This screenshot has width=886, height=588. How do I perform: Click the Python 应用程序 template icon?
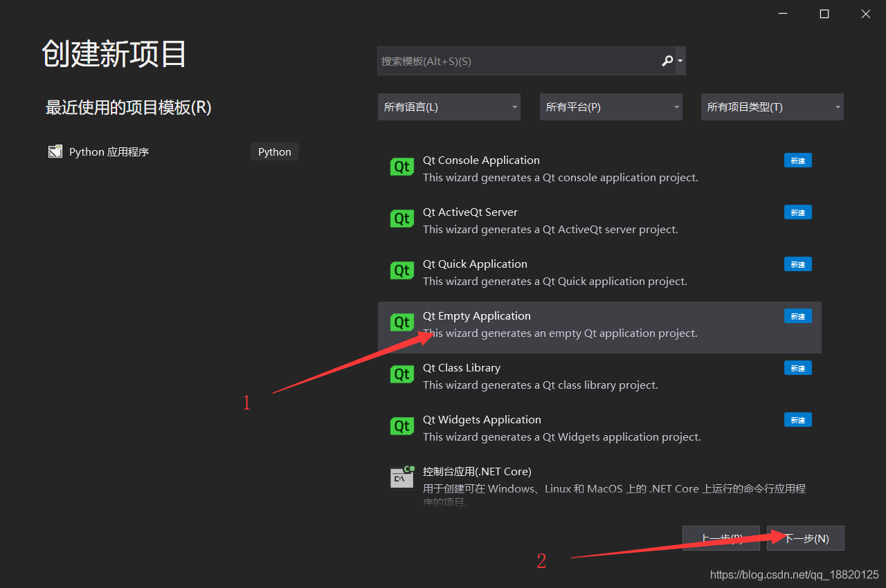point(55,151)
